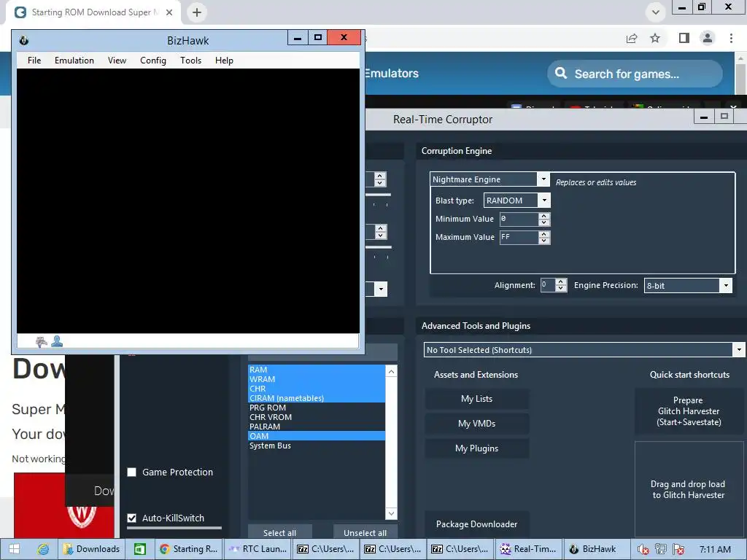Click Drag and drop load area
This screenshot has height=560, width=747.
[689, 489]
